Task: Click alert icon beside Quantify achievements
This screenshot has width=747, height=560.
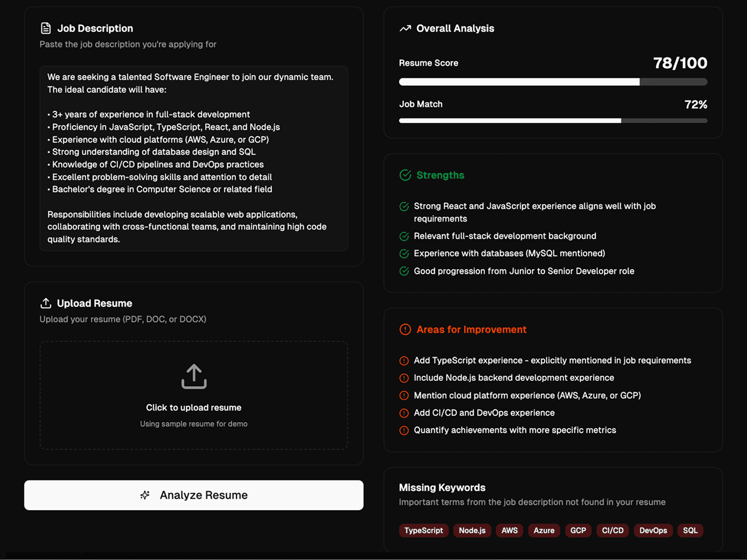Action: point(404,430)
